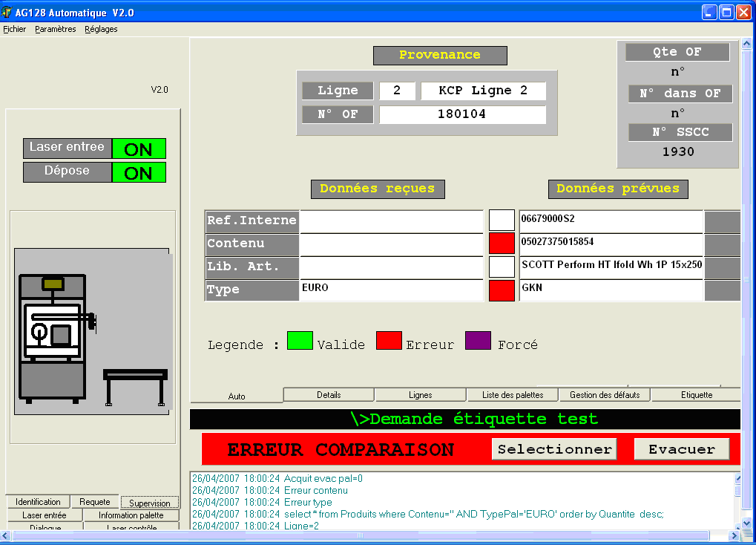Screen dimensions: 756x545
Task: Open the Information palette tab
Action: (x=131, y=515)
